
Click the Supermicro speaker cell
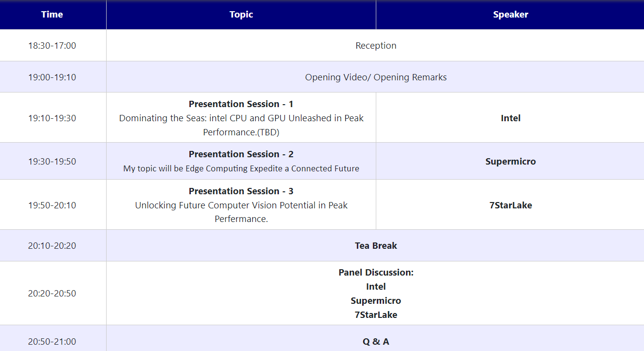coord(510,162)
